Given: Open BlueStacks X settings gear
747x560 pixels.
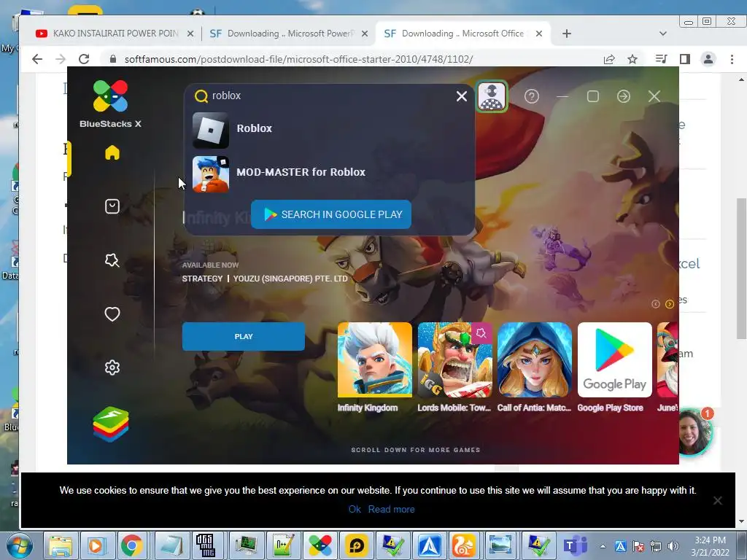Looking at the screenshot, I should (x=112, y=367).
